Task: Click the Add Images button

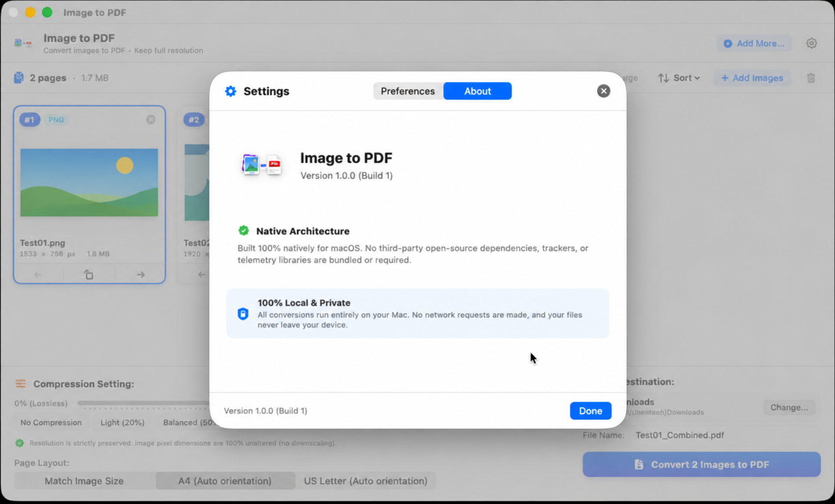Action: (752, 78)
